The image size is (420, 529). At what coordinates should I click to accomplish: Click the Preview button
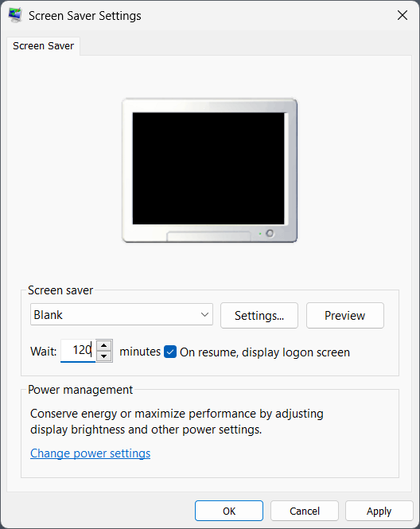click(x=344, y=316)
